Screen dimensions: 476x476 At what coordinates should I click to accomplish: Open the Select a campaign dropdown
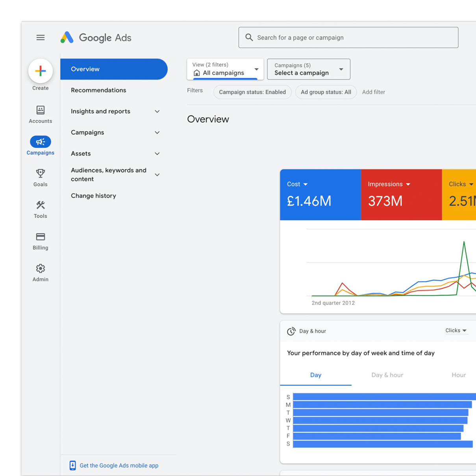click(x=309, y=69)
